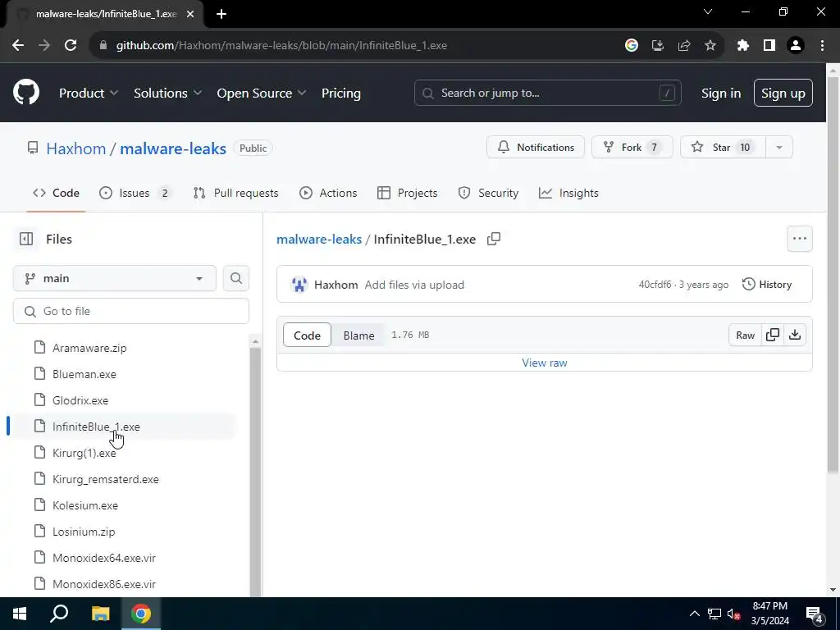Viewport: 840px width, 630px height.
Task: Open File Explorer from taskbar
Action: (100, 614)
